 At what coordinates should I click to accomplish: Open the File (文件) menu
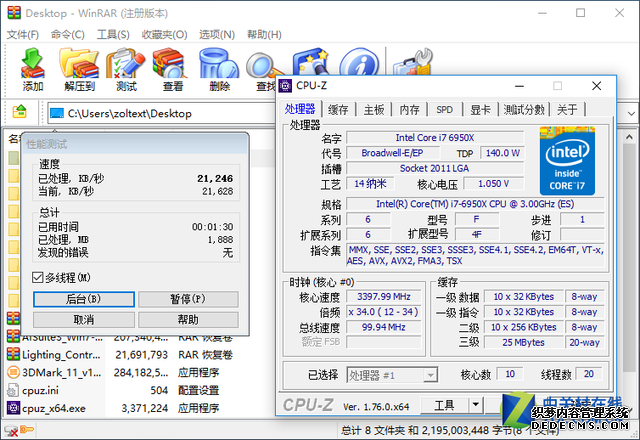click(23, 34)
